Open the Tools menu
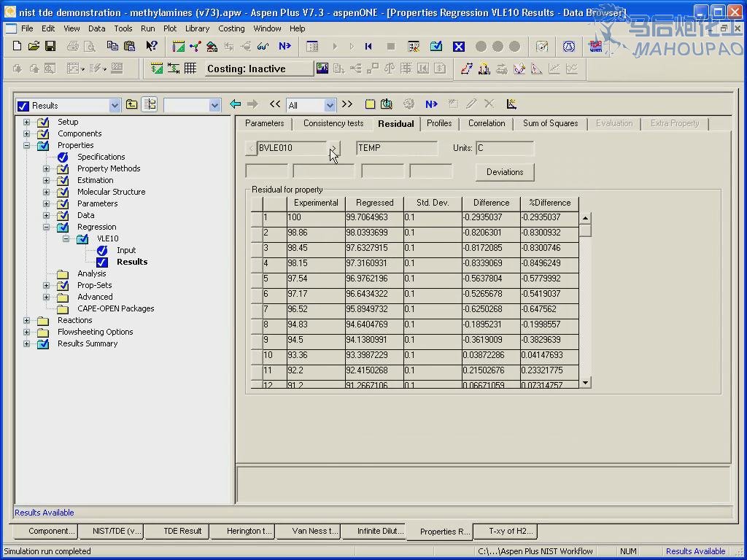This screenshot has width=747, height=560. (123, 28)
